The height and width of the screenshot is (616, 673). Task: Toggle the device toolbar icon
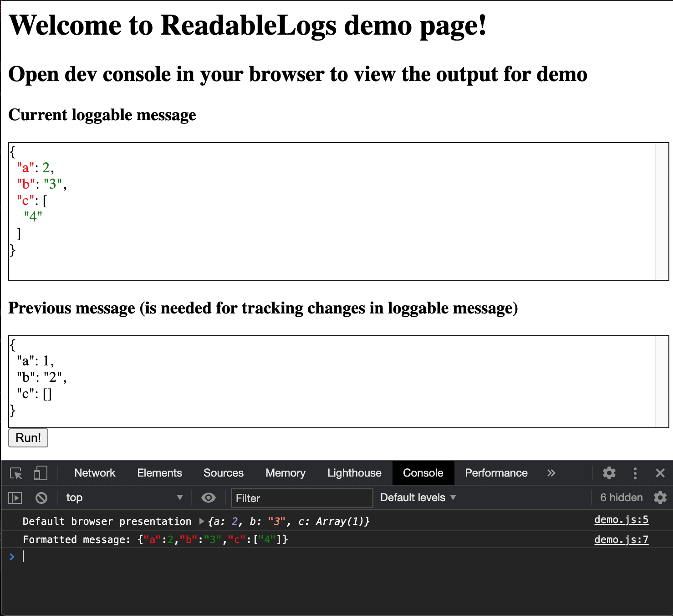click(40, 473)
